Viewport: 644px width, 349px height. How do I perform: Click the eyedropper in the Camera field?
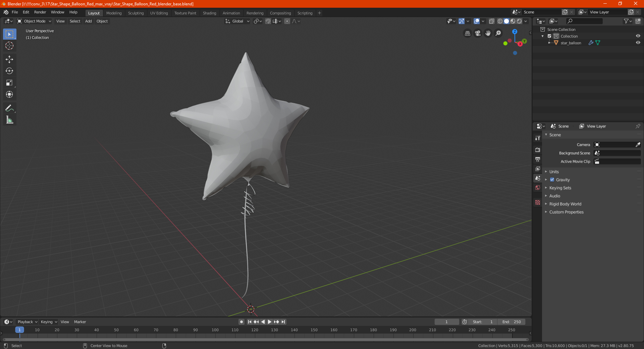tap(638, 145)
